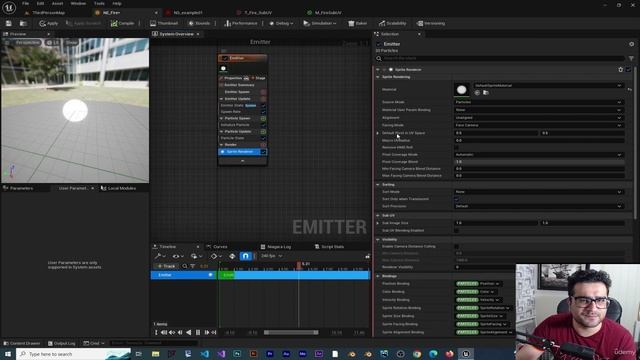This screenshot has width=640, height=360.
Task: Open the timeline eye view options
Action: [x=178, y=256]
